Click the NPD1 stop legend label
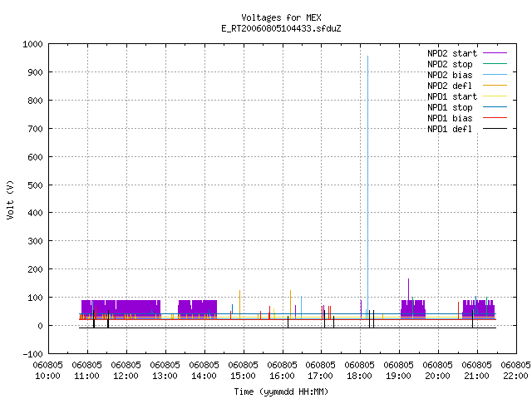Screen dimensions: 532x399 (450, 107)
